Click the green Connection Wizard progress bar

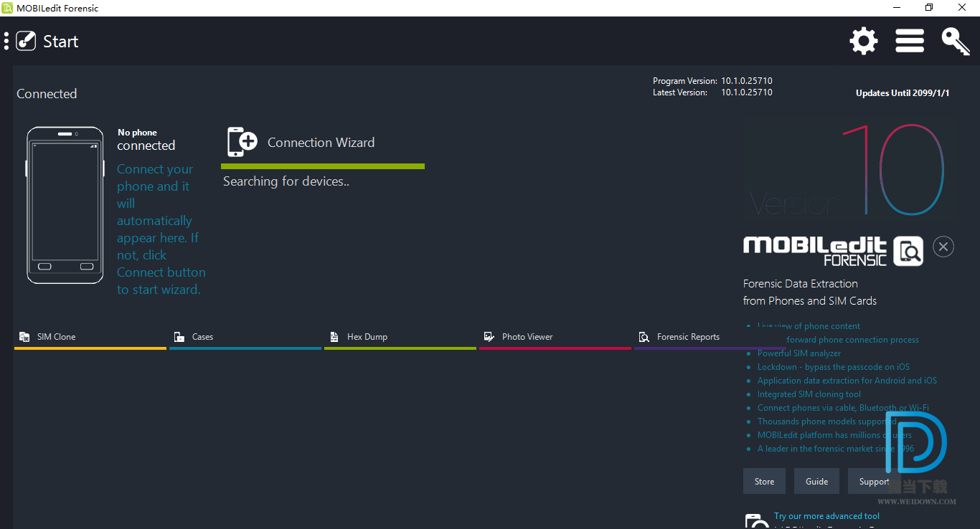tap(323, 166)
